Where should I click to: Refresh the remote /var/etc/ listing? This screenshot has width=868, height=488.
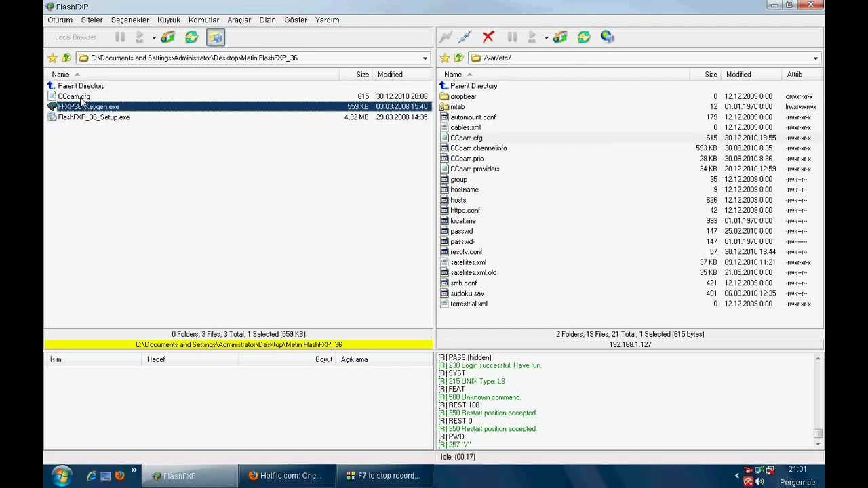tap(584, 37)
